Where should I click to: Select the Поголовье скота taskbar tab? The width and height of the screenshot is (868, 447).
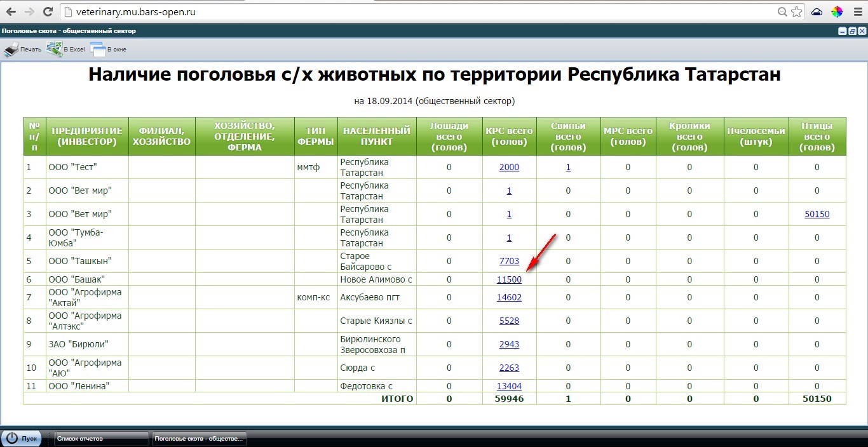[198, 438]
